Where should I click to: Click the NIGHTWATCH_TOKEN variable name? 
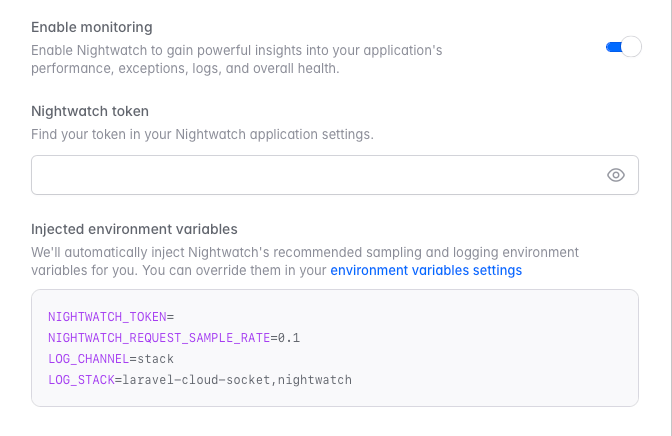[x=107, y=317]
